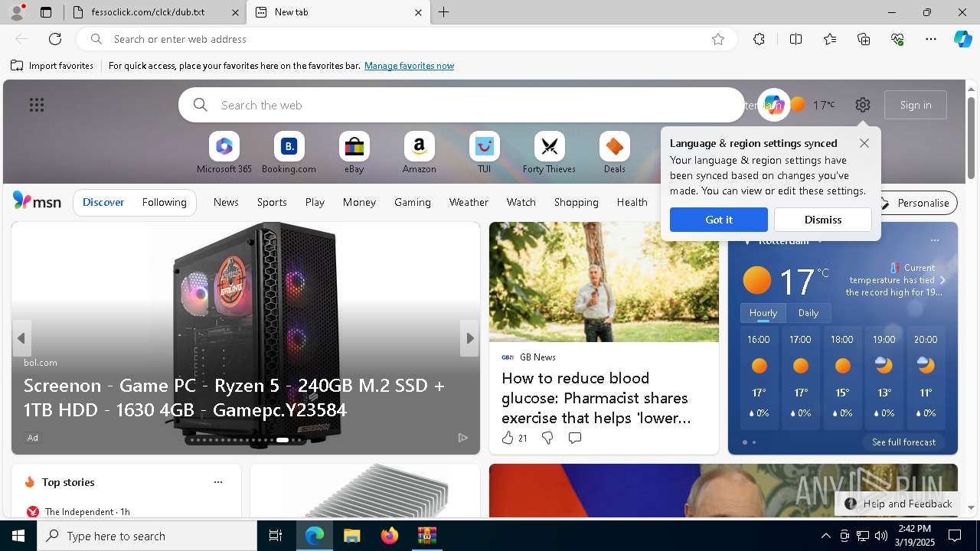This screenshot has width=980, height=551.
Task: Click the Dismiss button
Action: pyautogui.click(x=823, y=220)
